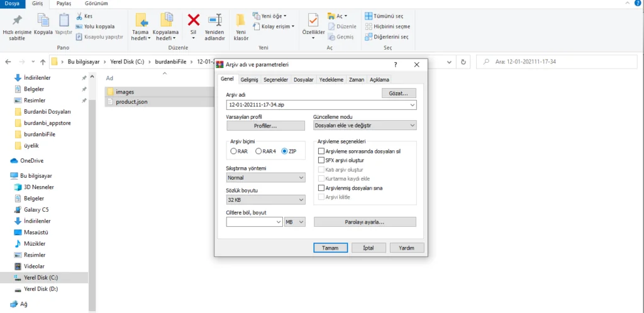Click Diğerlerini seç invert selection
The width and height of the screenshot is (644, 313).
387,36
